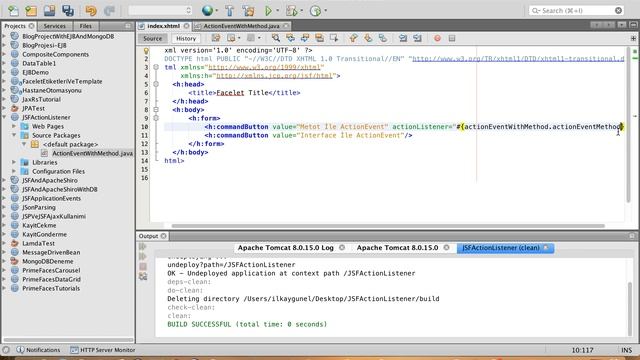Switch to the Files tab
Viewport: 640px width, 360px height.
86,26
